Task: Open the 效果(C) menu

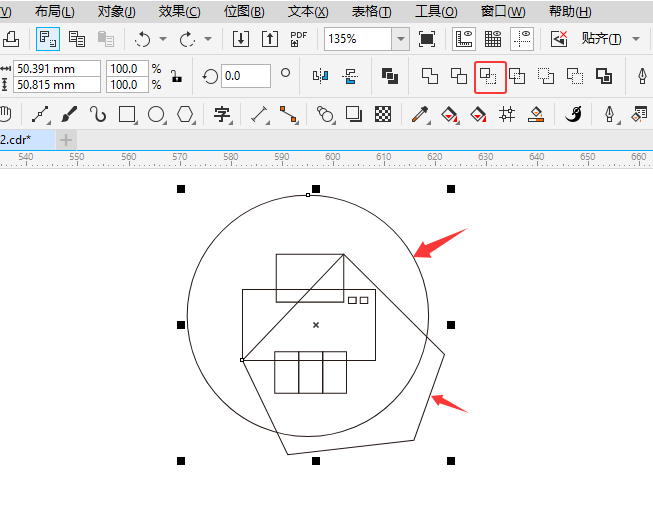Action: coord(179,12)
